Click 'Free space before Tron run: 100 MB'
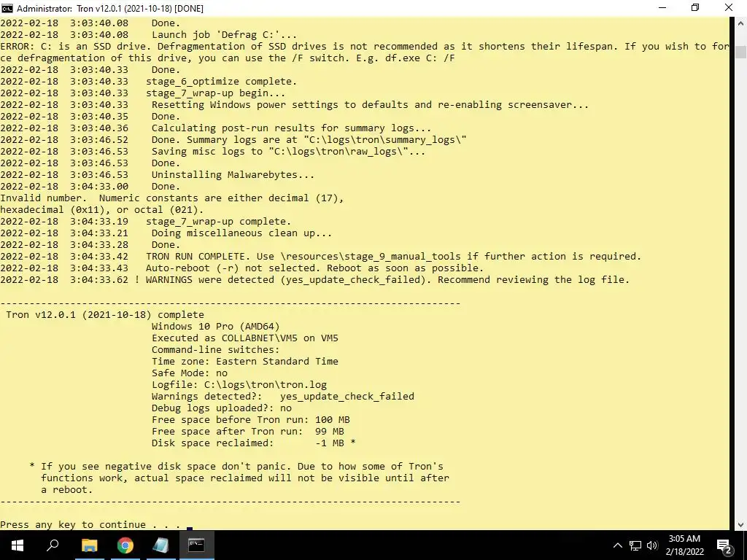The image size is (747, 560). pyautogui.click(x=251, y=420)
